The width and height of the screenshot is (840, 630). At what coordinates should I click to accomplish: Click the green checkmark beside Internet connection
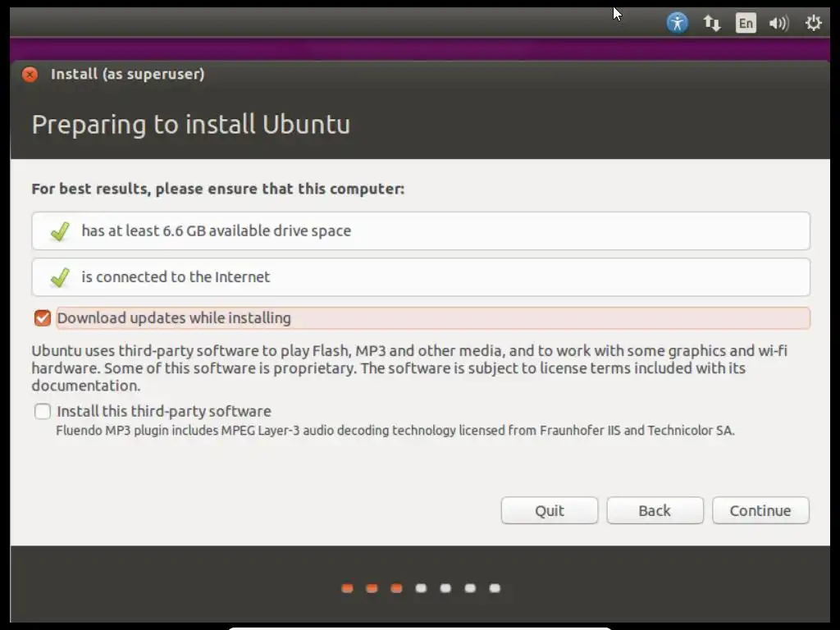[59, 277]
